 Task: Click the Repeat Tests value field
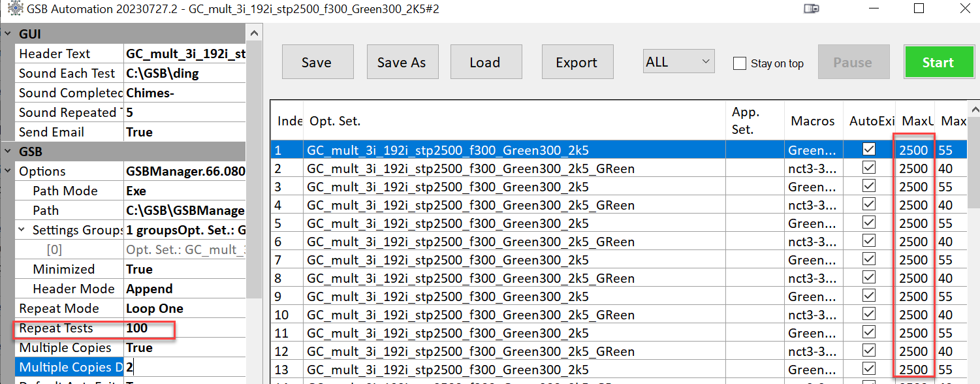[183, 328]
